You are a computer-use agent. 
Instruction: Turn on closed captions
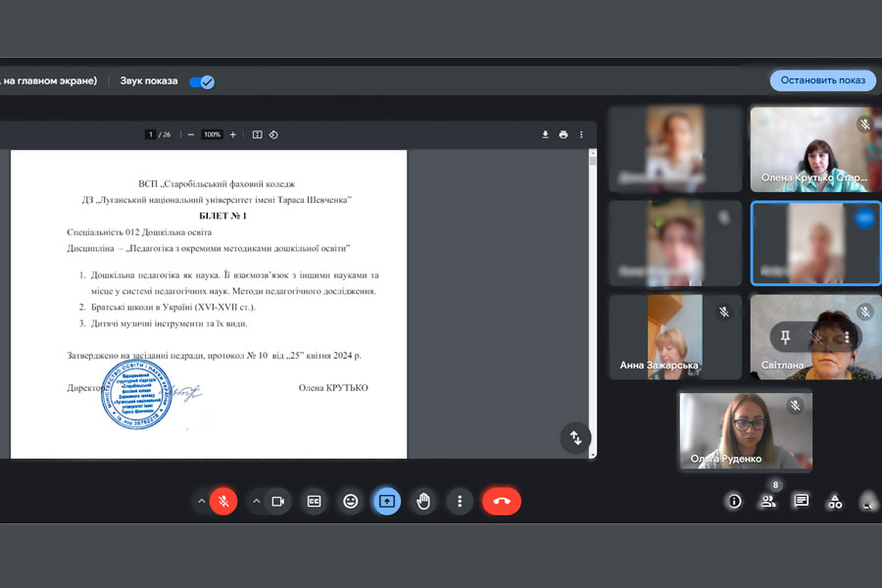(314, 501)
